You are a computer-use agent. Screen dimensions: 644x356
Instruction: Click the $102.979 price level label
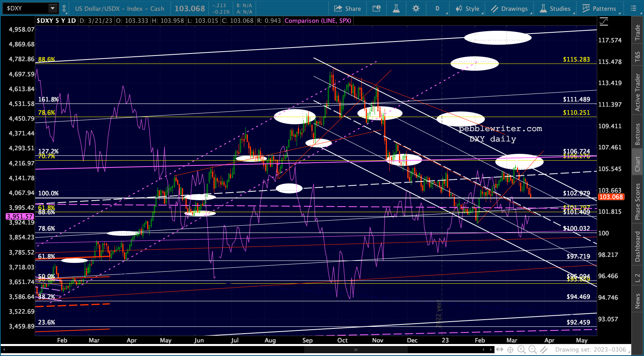pos(576,193)
